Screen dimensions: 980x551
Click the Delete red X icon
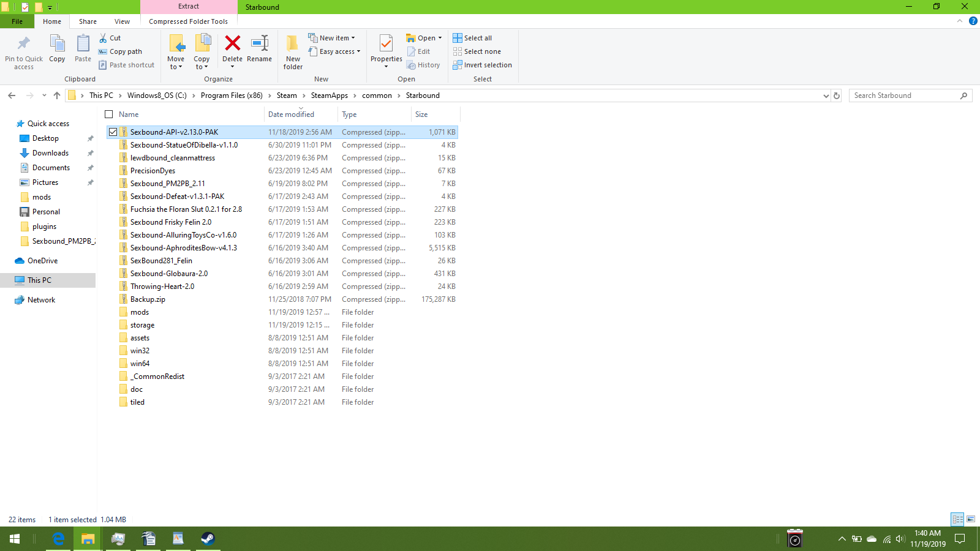[232, 43]
